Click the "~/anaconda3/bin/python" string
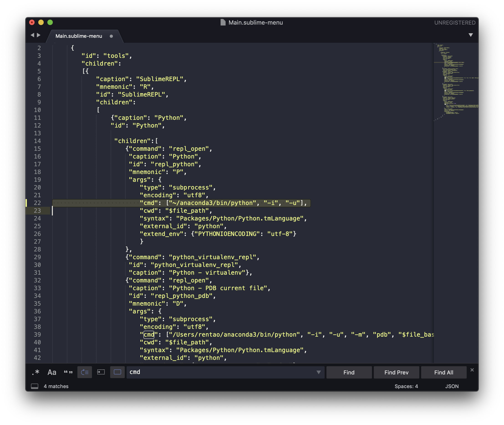 [213, 203]
